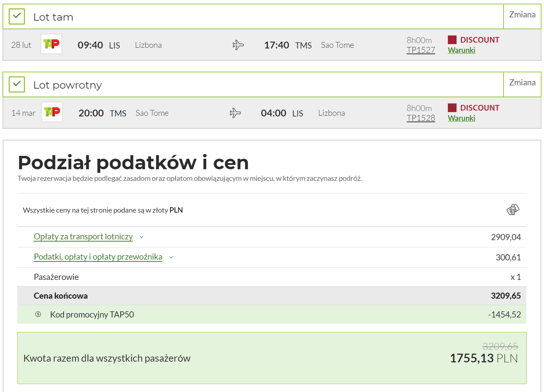This screenshot has height=392, width=544.
Task: Click the Podział podatków i cen heading
Action: (x=133, y=162)
